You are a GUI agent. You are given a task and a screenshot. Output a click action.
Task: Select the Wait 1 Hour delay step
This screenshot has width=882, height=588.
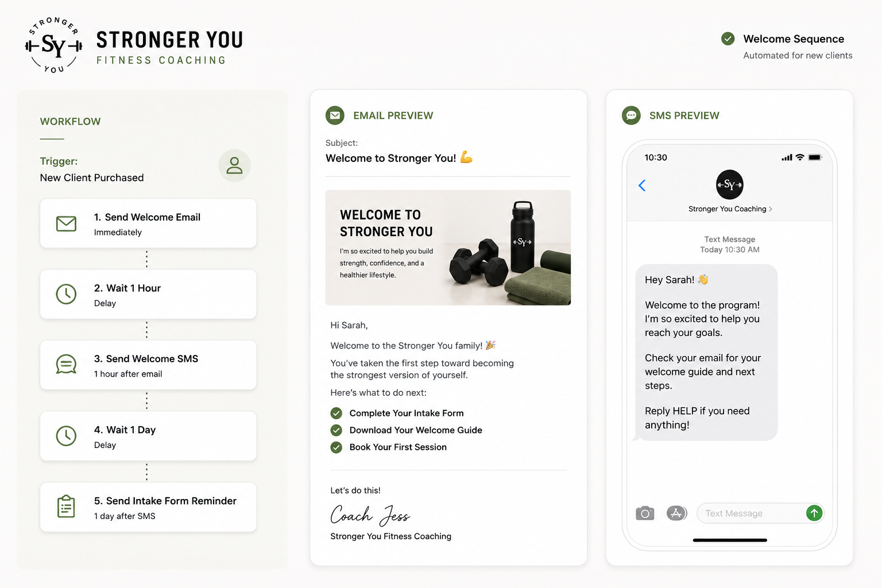(x=148, y=294)
